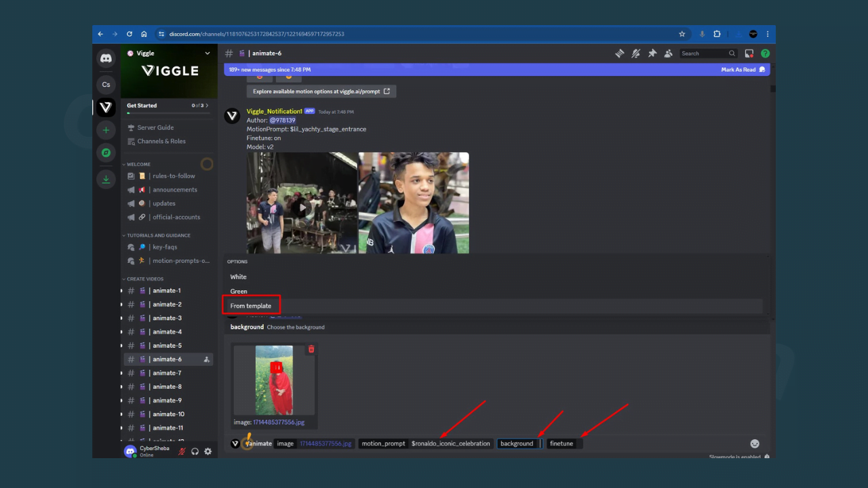
Task: Switch to animate-2 channel
Action: coord(168,304)
